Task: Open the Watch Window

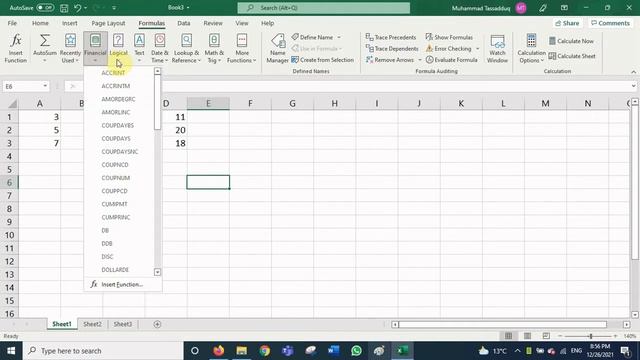Action: click(497, 48)
